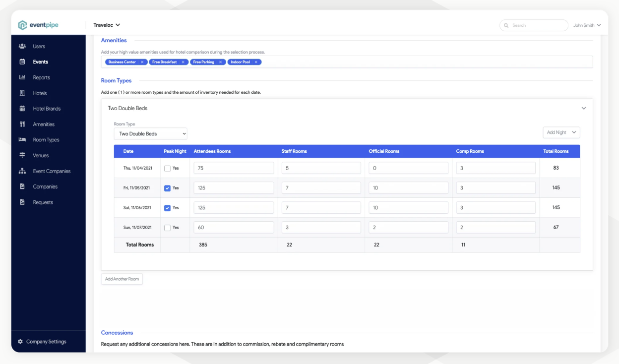Open the Room Type select box
This screenshot has height=364, width=619.
click(151, 134)
